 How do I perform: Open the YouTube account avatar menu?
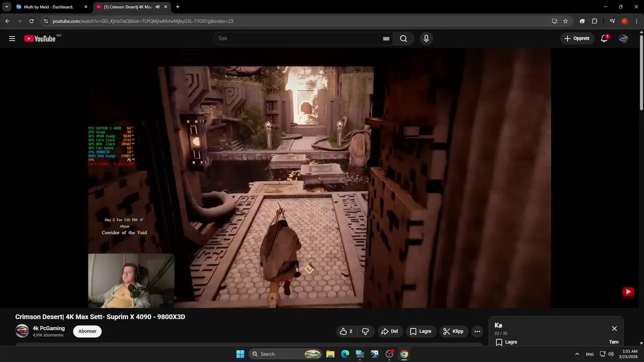pyautogui.click(x=623, y=39)
